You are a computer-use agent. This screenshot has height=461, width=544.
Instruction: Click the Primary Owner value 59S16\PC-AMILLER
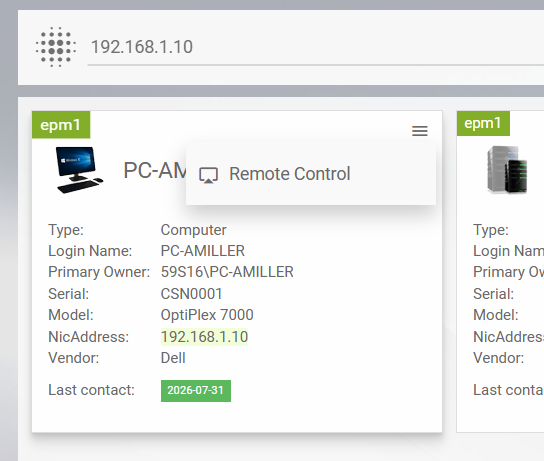pyautogui.click(x=227, y=272)
